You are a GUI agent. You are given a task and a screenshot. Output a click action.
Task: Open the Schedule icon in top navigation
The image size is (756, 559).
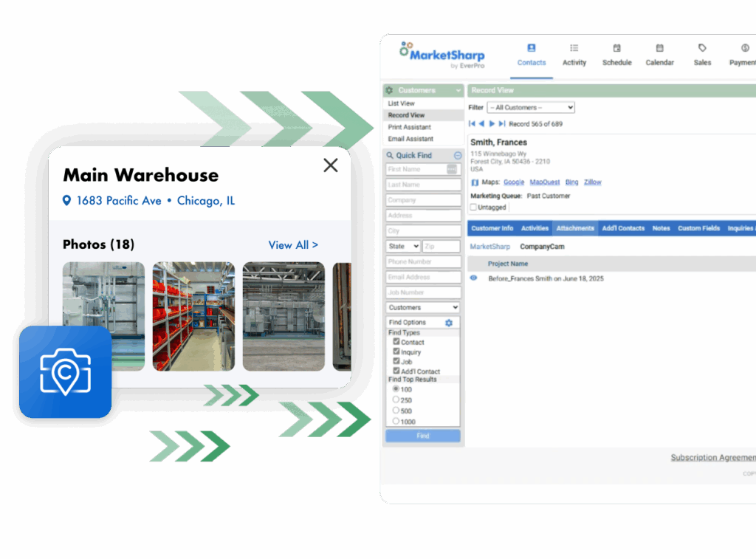coord(616,48)
